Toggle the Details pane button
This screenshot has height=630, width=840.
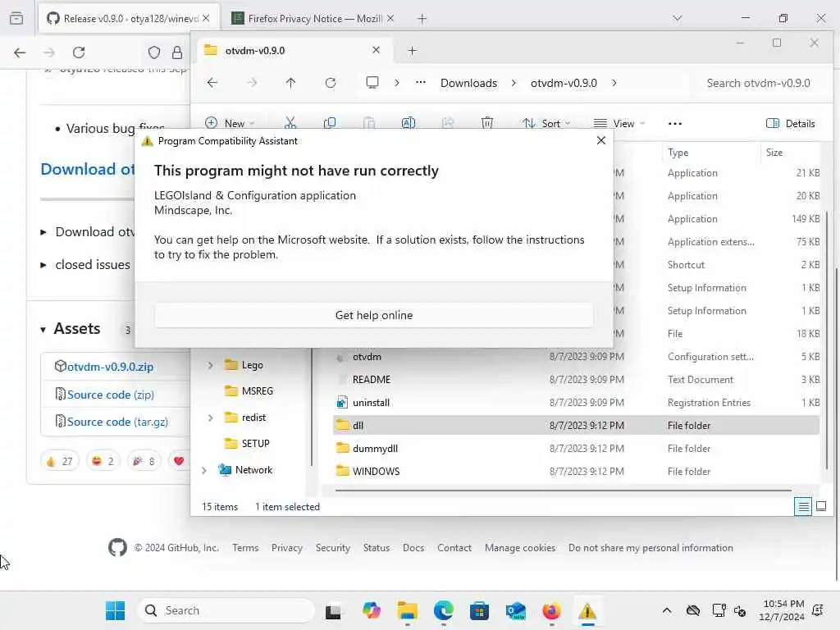point(790,123)
